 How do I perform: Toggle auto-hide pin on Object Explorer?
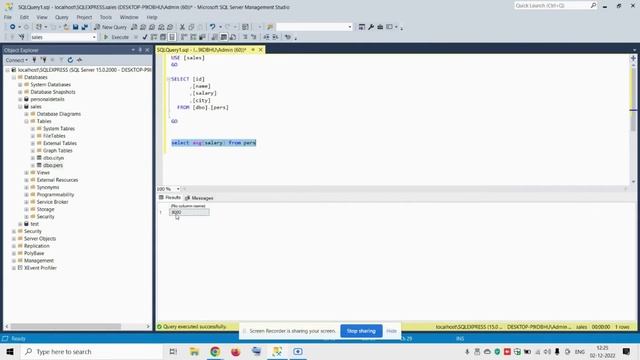(x=140, y=50)
